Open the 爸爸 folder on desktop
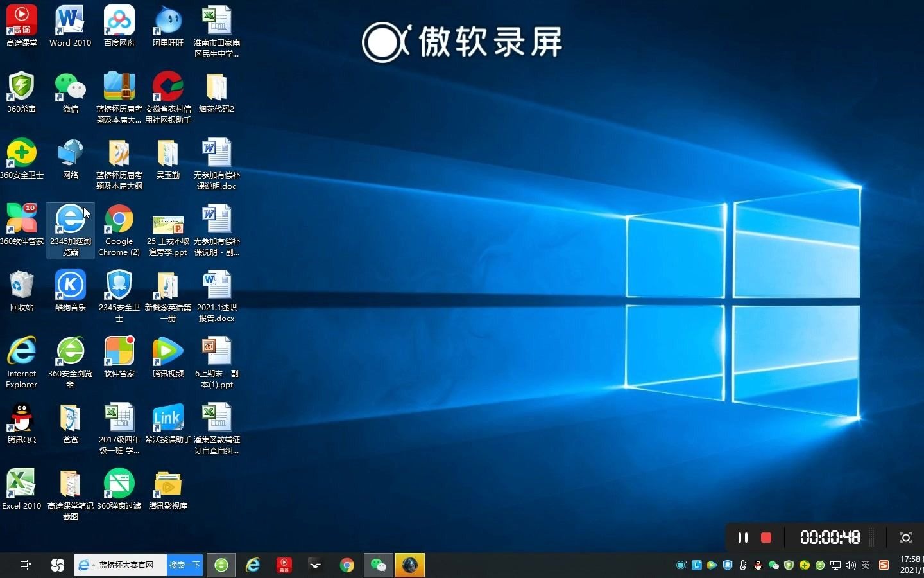The image size is (924, 578). pyautogui.click(x=71, y=423)
